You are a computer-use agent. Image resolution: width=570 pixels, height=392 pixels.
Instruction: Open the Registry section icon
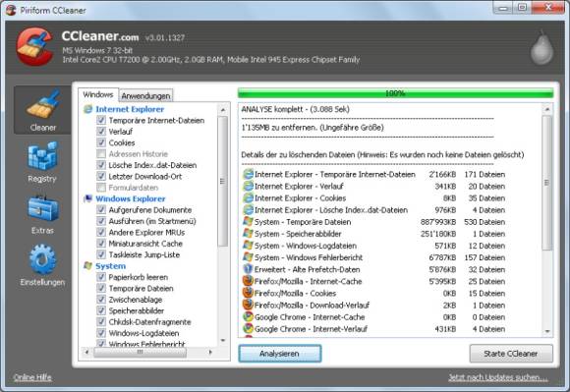coord(42,156)
